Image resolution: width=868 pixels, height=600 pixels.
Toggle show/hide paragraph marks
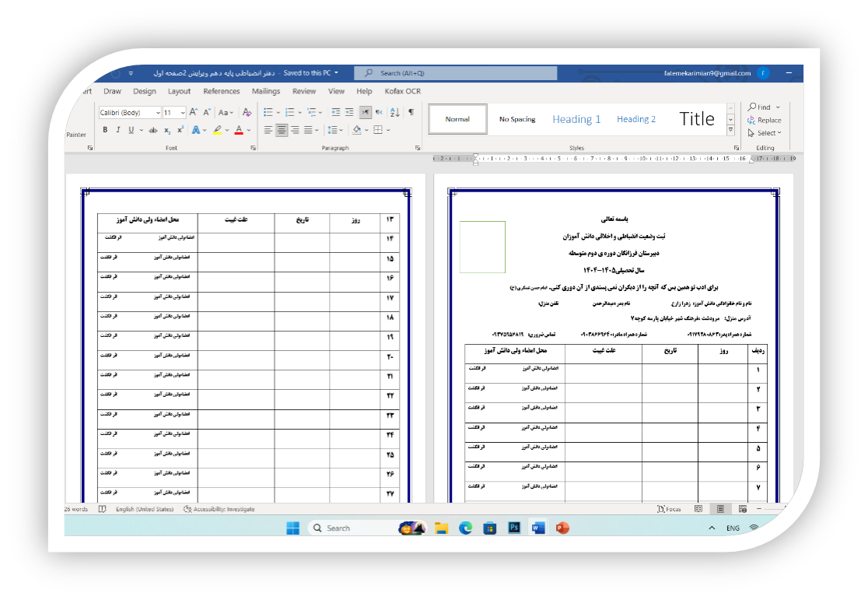(x=411, y=112)
